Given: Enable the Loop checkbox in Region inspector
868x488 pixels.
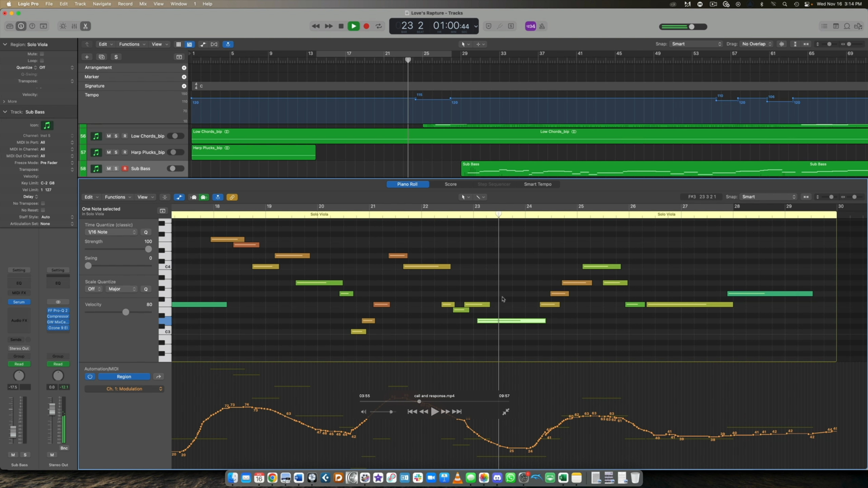Looking at the screenshot, I should pyautogui.click(x=42, y=61).
